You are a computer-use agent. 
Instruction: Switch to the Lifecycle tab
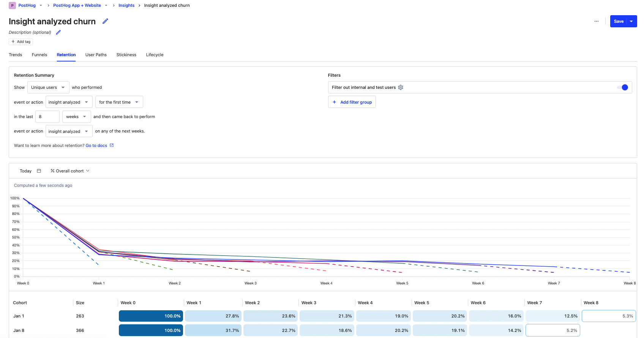(155, 55)
